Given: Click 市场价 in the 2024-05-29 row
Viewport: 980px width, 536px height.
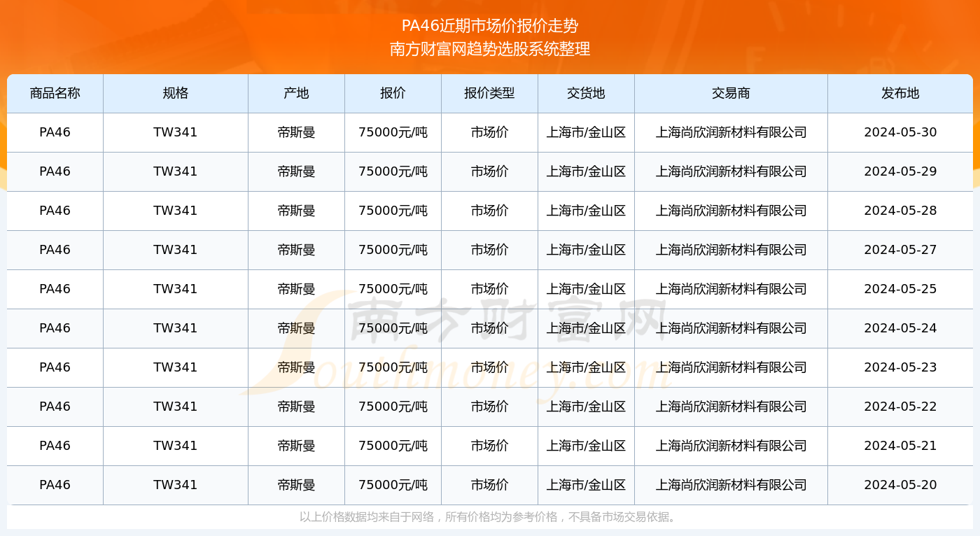Looking at the screenshot, I should pyautogui.click(x=490, y=171).
